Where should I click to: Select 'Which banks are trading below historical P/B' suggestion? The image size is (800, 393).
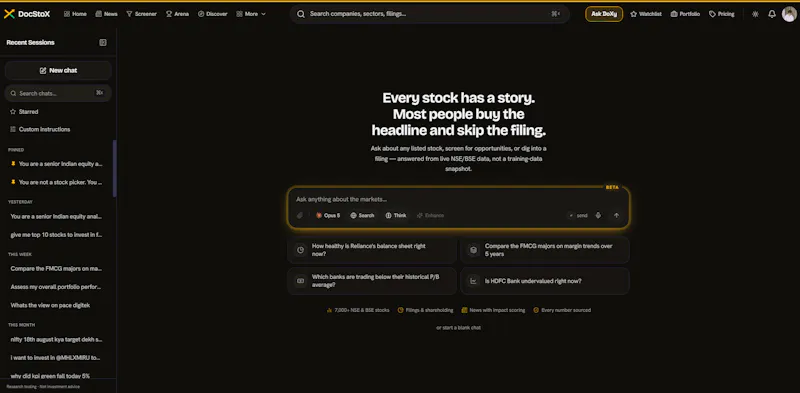coord(372,281)
